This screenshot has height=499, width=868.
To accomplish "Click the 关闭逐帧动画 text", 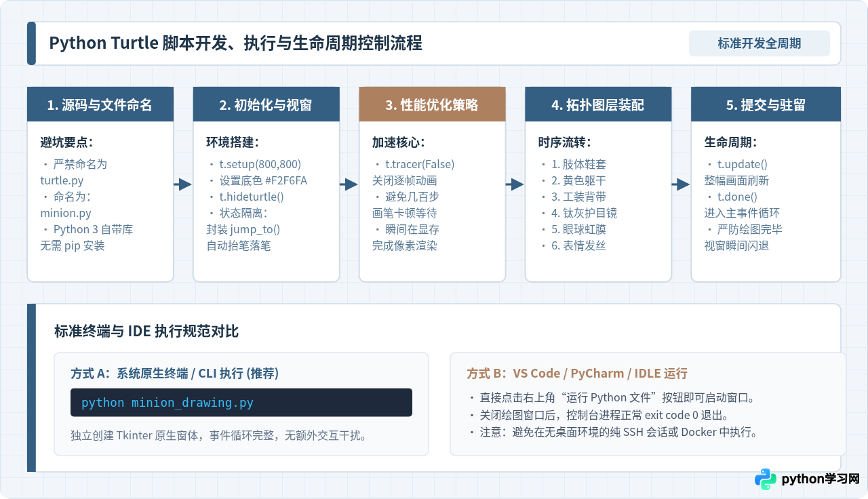I will (405, 180).
